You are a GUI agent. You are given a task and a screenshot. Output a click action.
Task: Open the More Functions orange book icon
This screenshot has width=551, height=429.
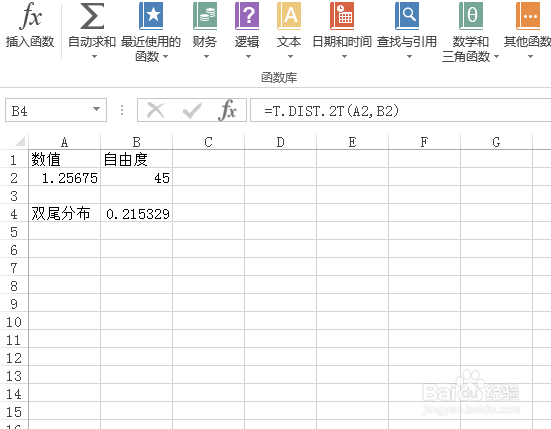528,15
